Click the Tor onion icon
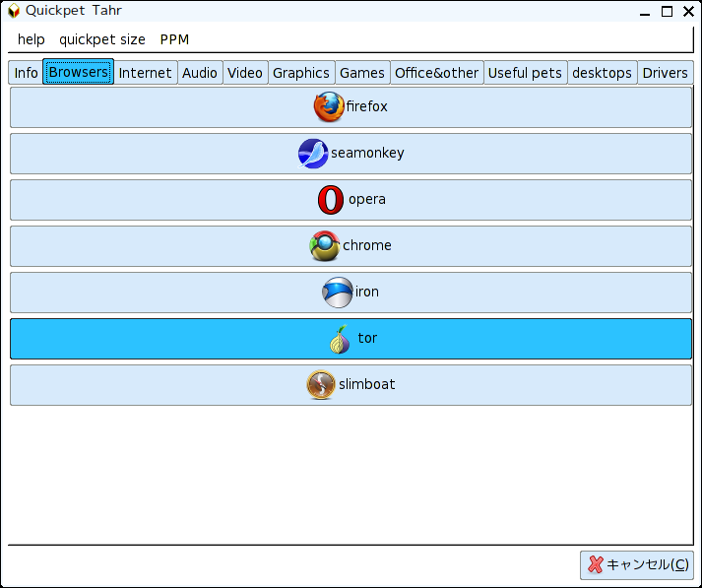 [341, 339]
